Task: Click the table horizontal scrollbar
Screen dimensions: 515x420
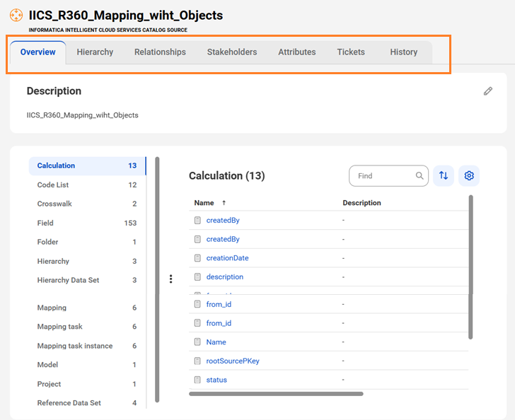Action: tap(276, 394)
